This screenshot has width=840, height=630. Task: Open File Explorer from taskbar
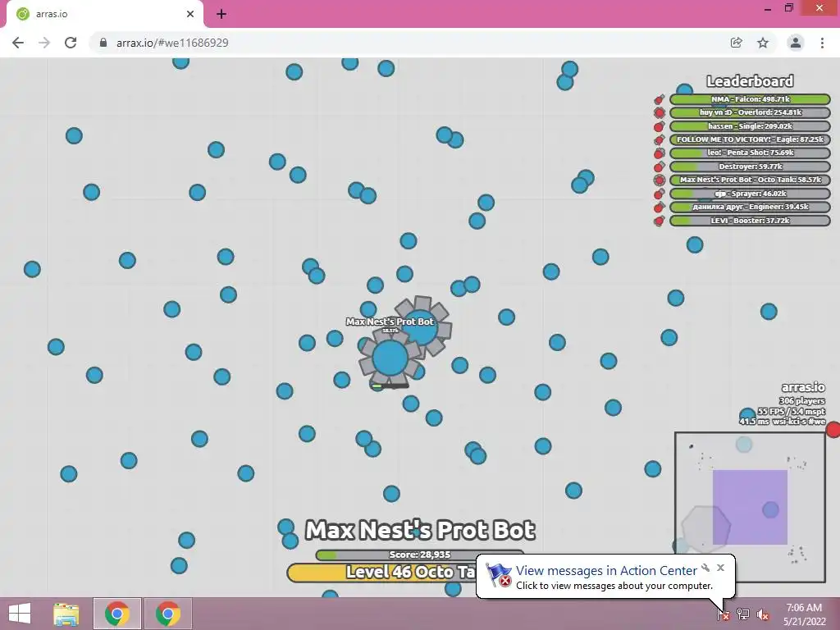tap(66, 614)
